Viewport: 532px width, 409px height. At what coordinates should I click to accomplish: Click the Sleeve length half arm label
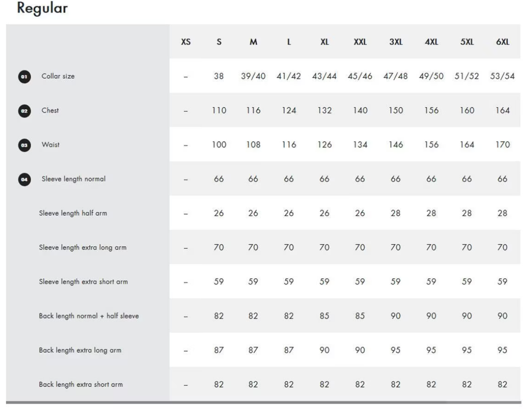click(73, 213)
